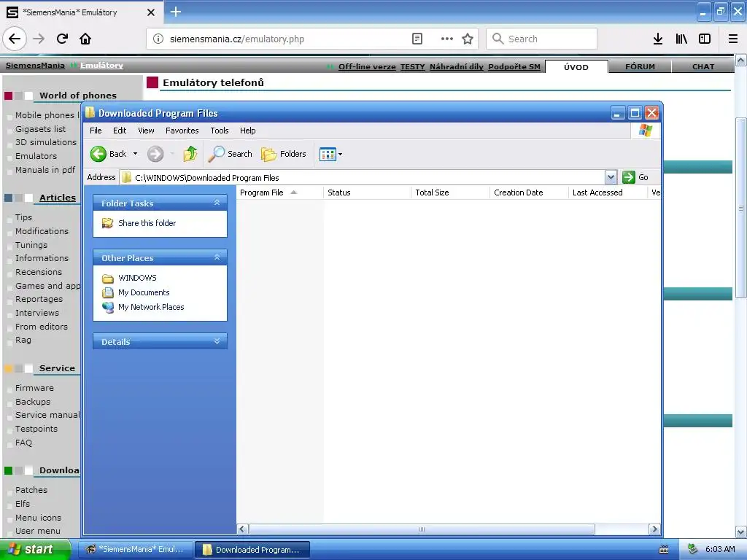Image resolution: width=747 pixels, height=560 pixels.
Task: Open the TESTY link
Action: click(x=413, y=66)
